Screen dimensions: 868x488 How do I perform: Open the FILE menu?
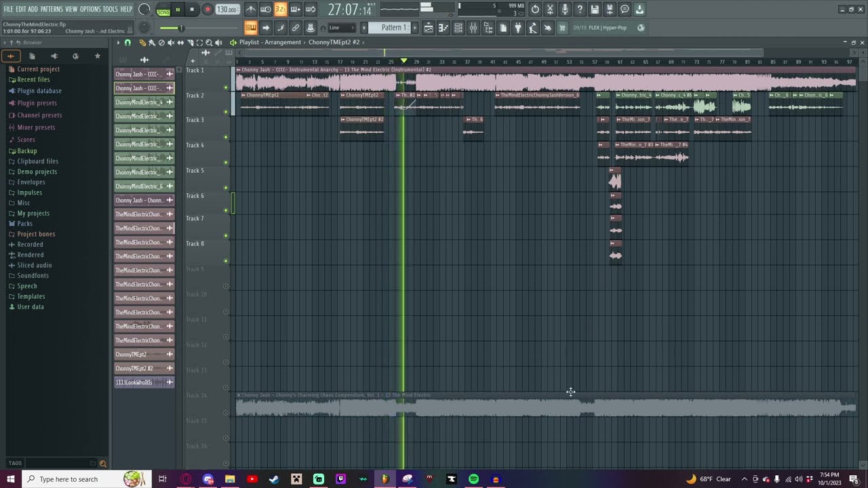(x=8, y=9)
